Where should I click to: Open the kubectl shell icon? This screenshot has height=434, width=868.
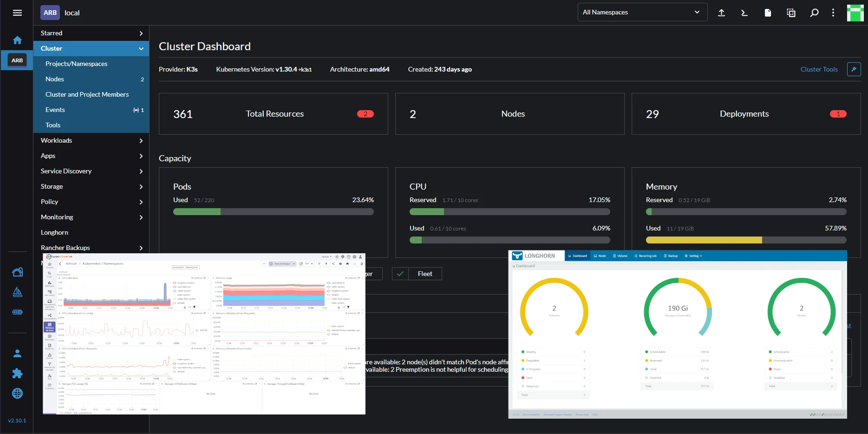744,13
